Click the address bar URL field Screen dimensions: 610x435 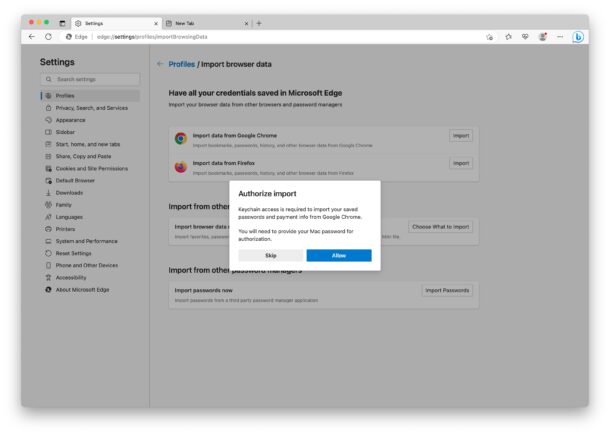[x=272, y=37]
